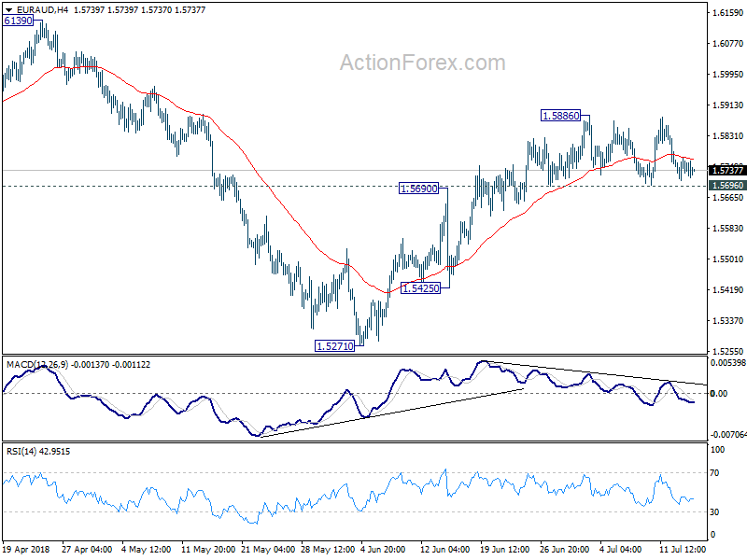
Task: Click the 12 Jun 04:00 date label
Action: (445, 550)
